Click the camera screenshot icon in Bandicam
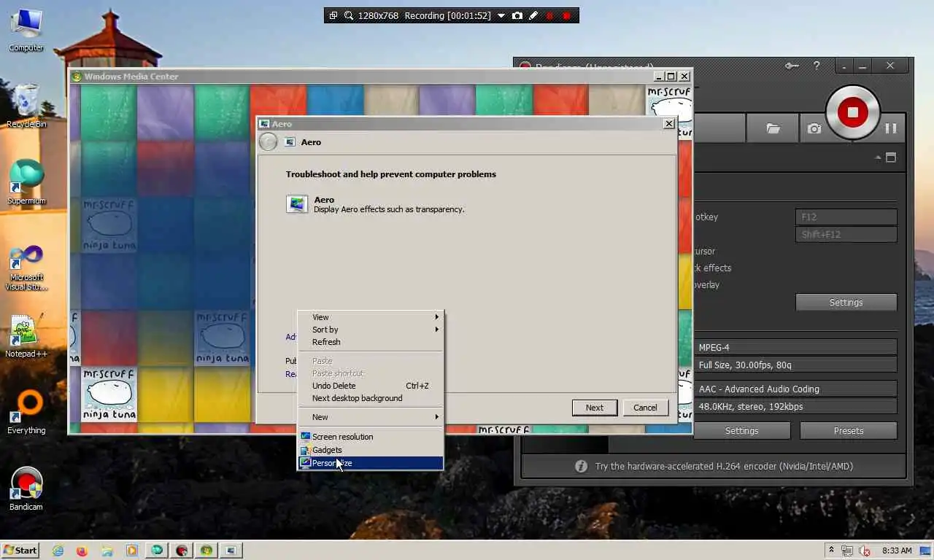934x560 pixels. click(814, 128)
